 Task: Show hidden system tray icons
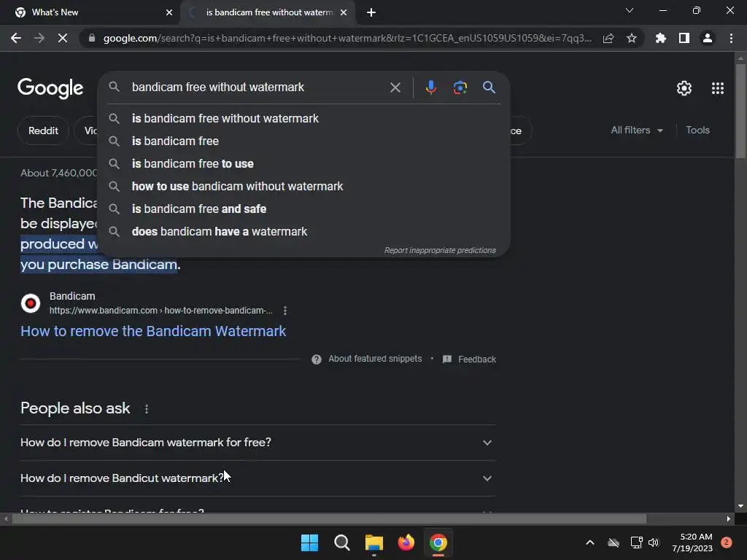(589, 542)
